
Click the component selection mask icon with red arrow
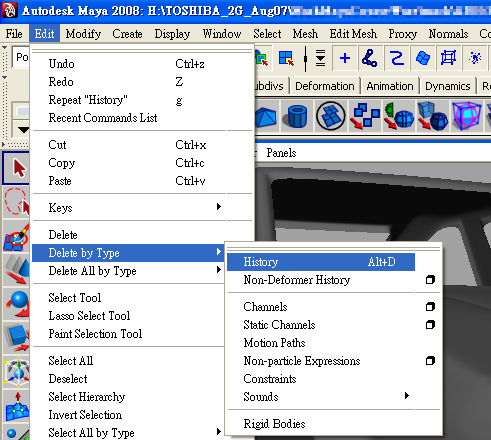(x=286, y=58)
